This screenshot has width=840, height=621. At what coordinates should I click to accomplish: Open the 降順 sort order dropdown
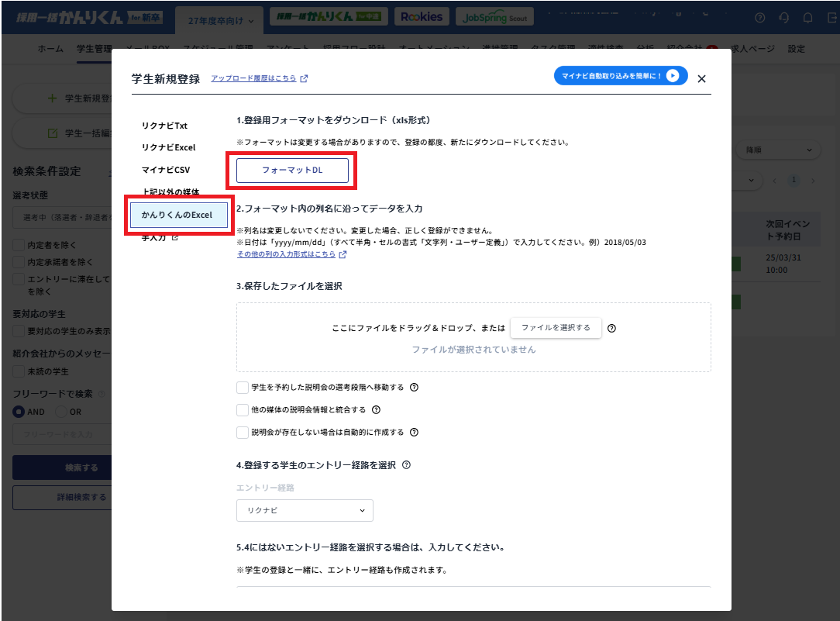(777, 149)
